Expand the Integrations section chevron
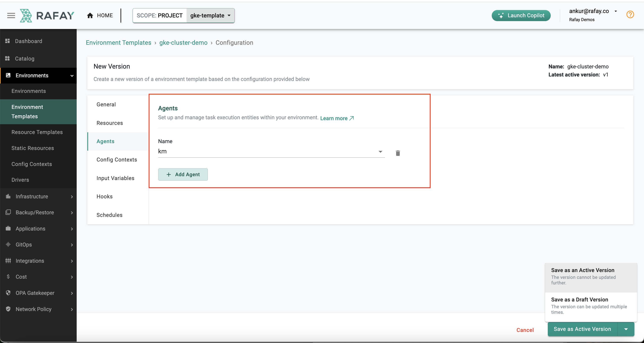The height and width of the screenshot is (343, 644). click(x=72, y=261)
